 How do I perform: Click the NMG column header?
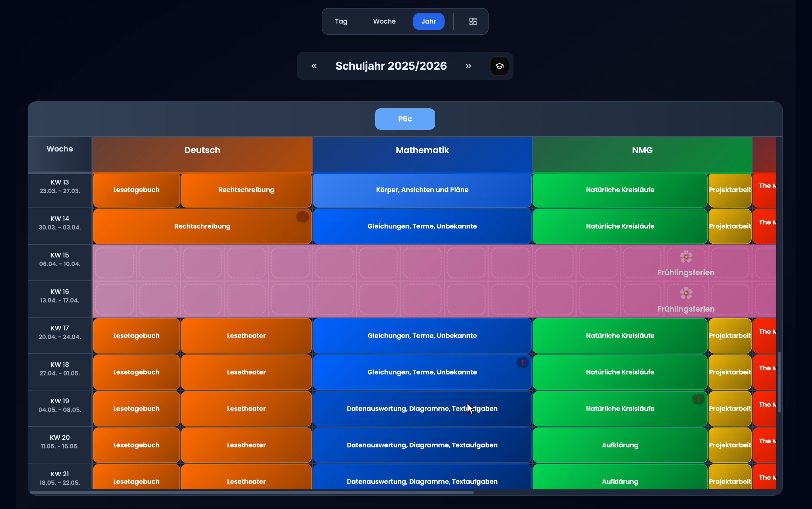pyautogui.click(x=642, y=155)
